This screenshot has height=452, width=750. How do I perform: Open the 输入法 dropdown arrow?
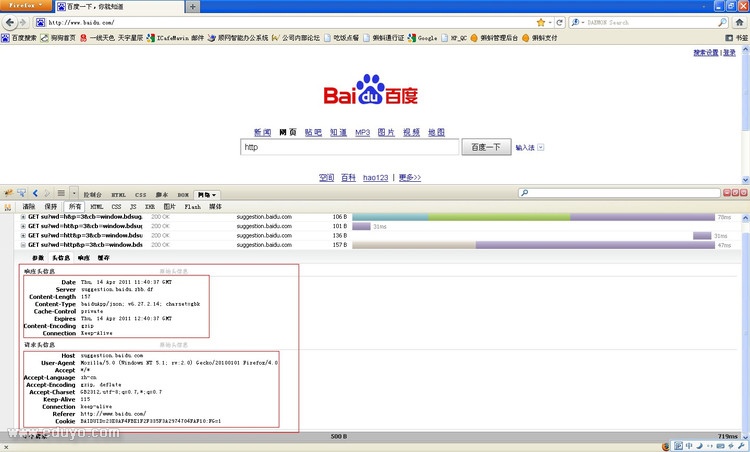click(x=541, y=147)
